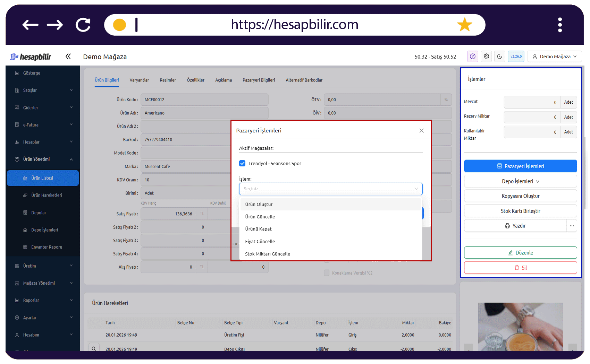Screen dimensions: 590x364
Task: Expand the Ayarlar sidebar menu
Action: coord(43,318)
